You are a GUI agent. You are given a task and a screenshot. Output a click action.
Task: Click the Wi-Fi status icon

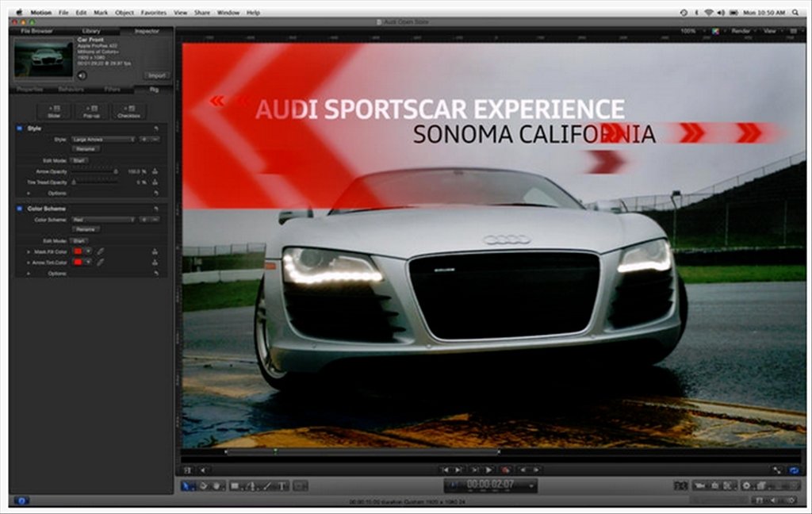tap(708, 13)
